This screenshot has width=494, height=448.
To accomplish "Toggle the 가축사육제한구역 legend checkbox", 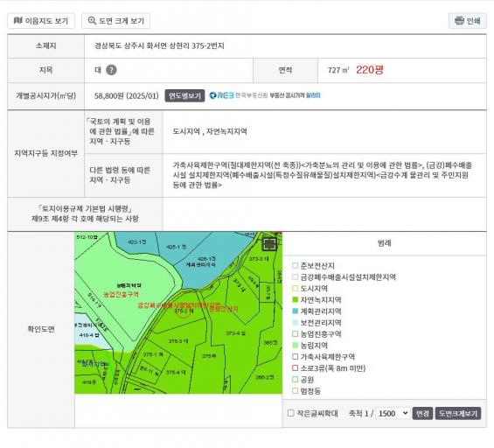I will coord(296,357).
